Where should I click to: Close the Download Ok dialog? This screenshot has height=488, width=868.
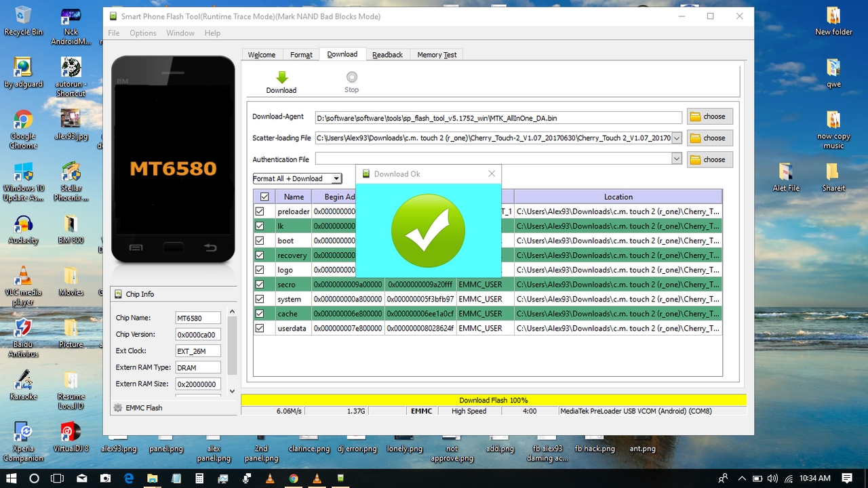pos(492,174)
